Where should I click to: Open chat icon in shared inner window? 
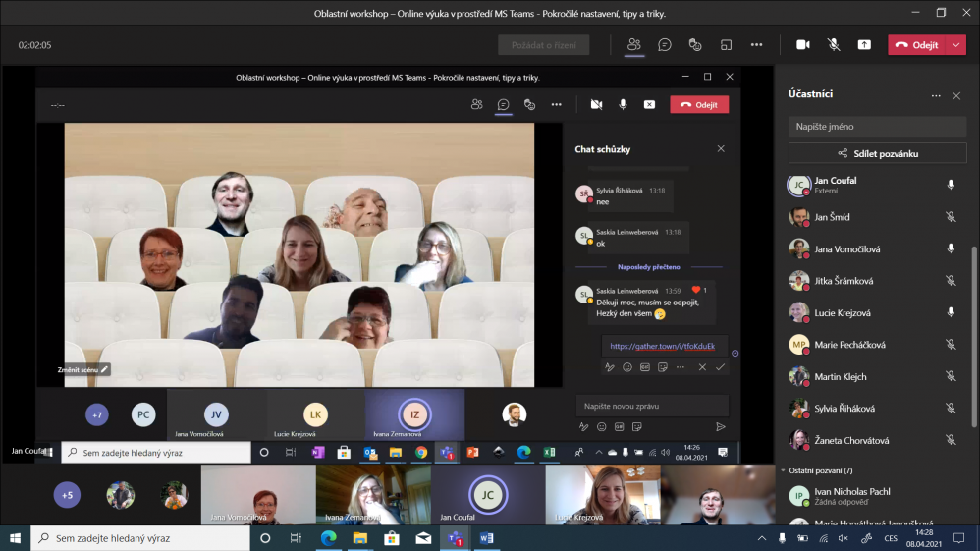tap(503, 104)
